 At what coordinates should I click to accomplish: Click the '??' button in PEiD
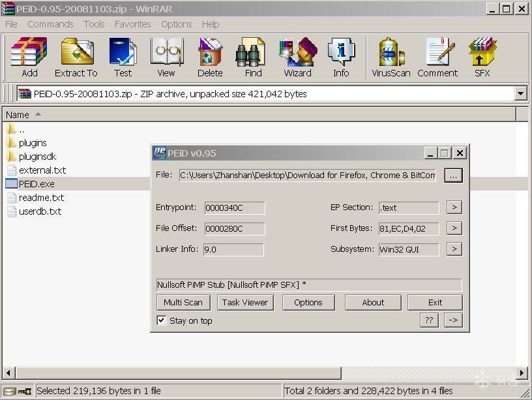click(x=429, y=320)
